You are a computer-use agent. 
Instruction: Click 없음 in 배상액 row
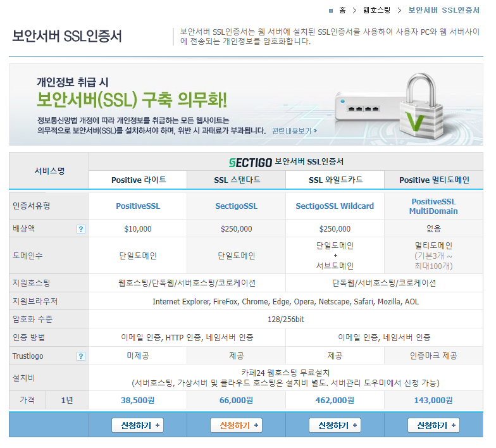[x=433, y=228]
